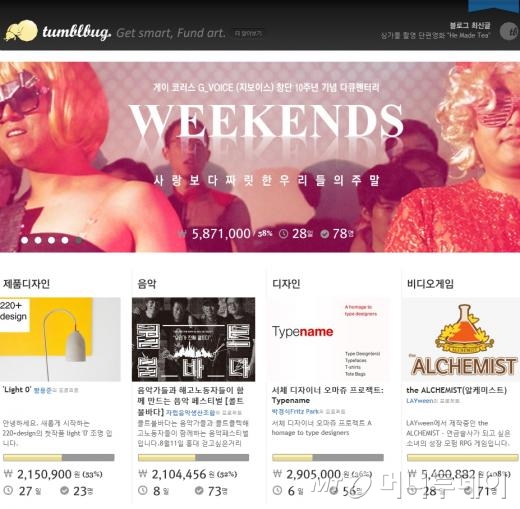Open the the ALCHEMIST project title
The image size is (520, 509).
[457, 390]
